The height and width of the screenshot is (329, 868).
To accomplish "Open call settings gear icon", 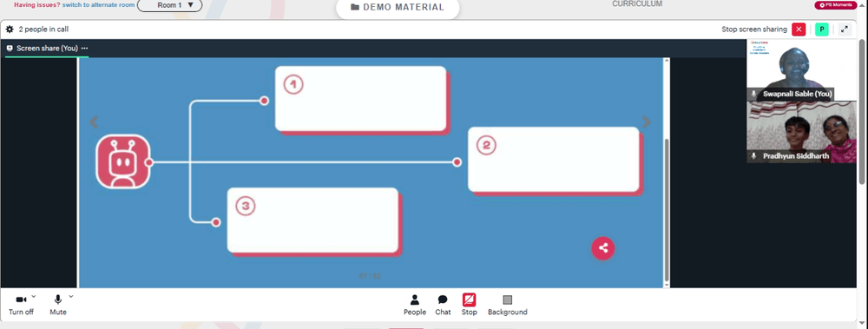I will pos(10,30).
